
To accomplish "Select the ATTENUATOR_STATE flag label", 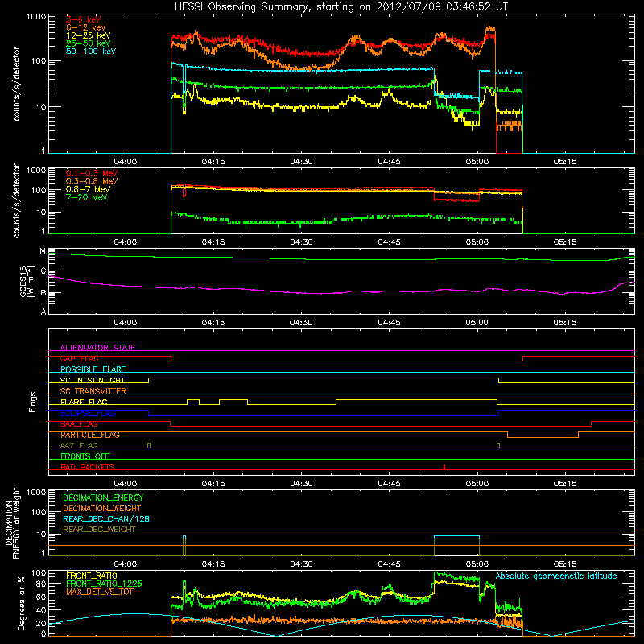I will 97,348.
